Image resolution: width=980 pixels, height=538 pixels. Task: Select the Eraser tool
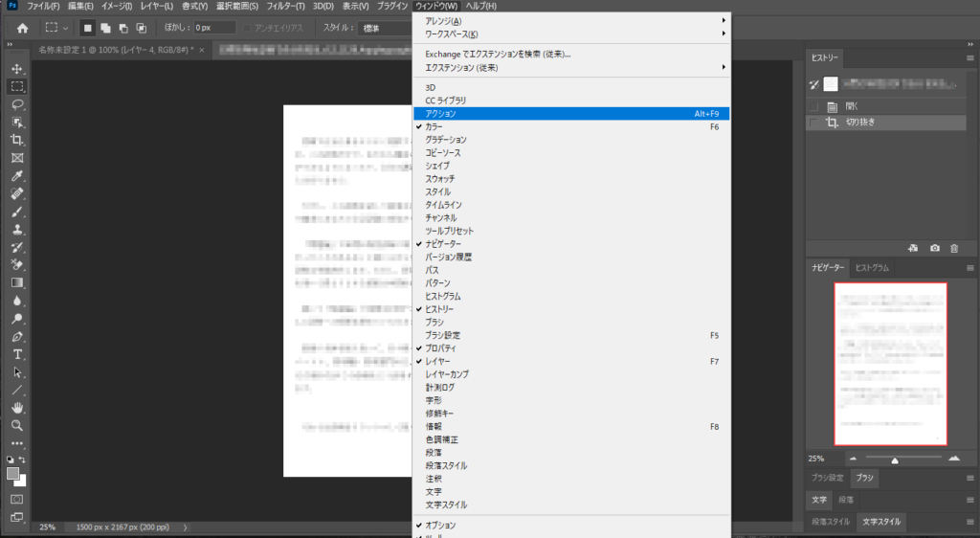coord(17,265)
